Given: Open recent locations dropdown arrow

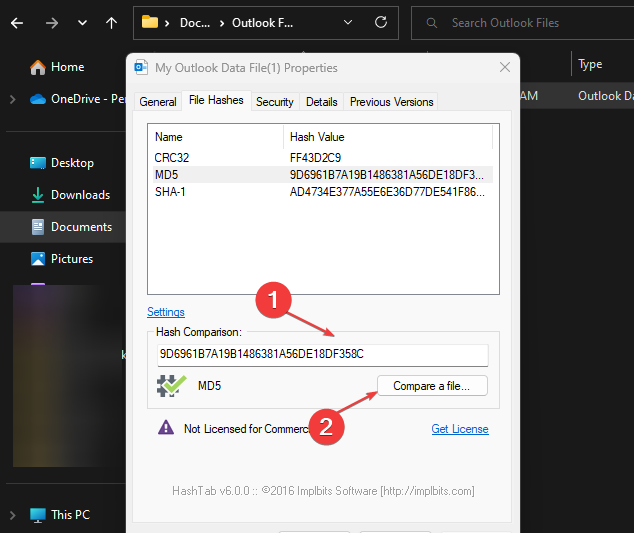Looking at the screenshot, I should pos(82,23).
